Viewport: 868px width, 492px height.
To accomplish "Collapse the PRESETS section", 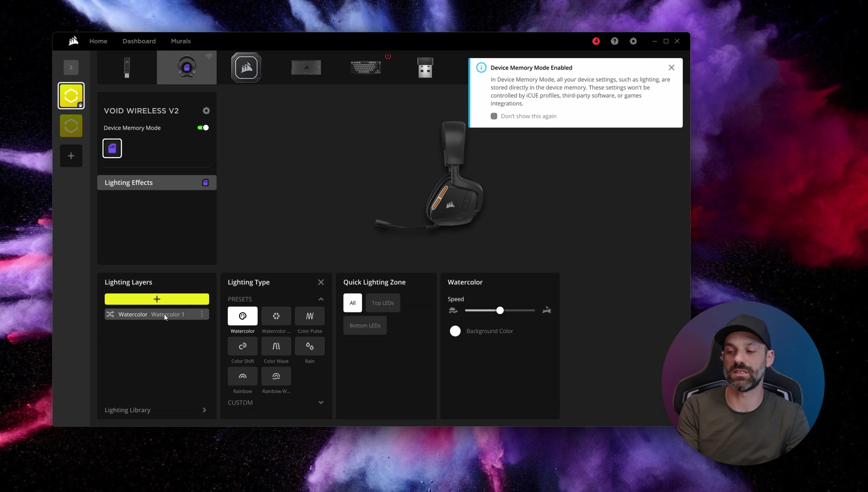I will click(321, 299).
